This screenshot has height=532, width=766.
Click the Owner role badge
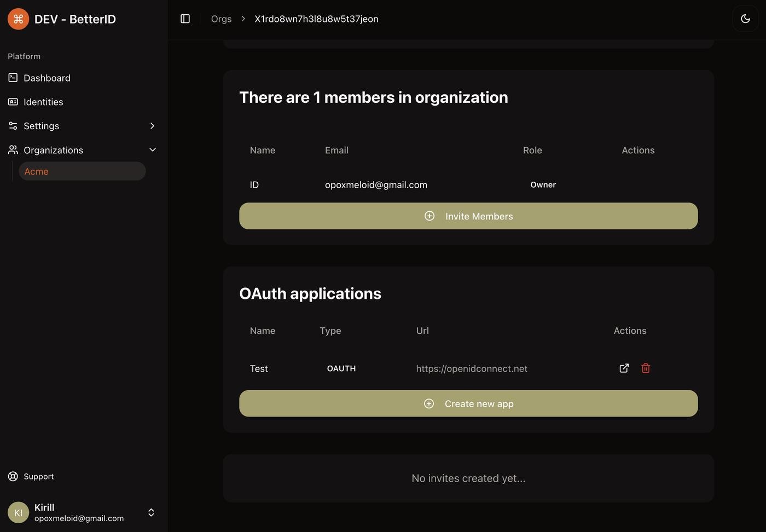click(x=543, y=185)
